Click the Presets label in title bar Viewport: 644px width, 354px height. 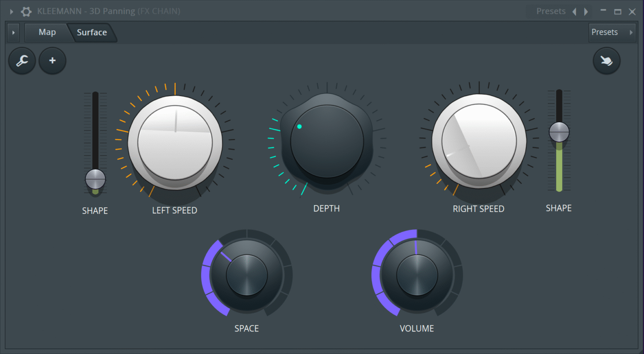(x=551, y=11)
